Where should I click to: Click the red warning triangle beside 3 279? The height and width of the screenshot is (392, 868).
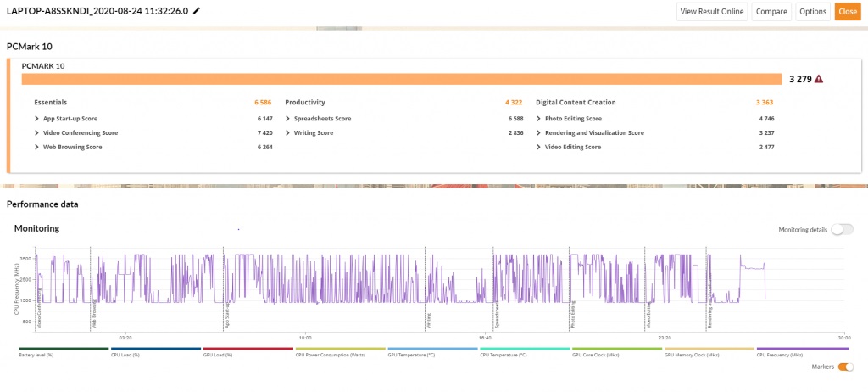(x=819, y=79)
